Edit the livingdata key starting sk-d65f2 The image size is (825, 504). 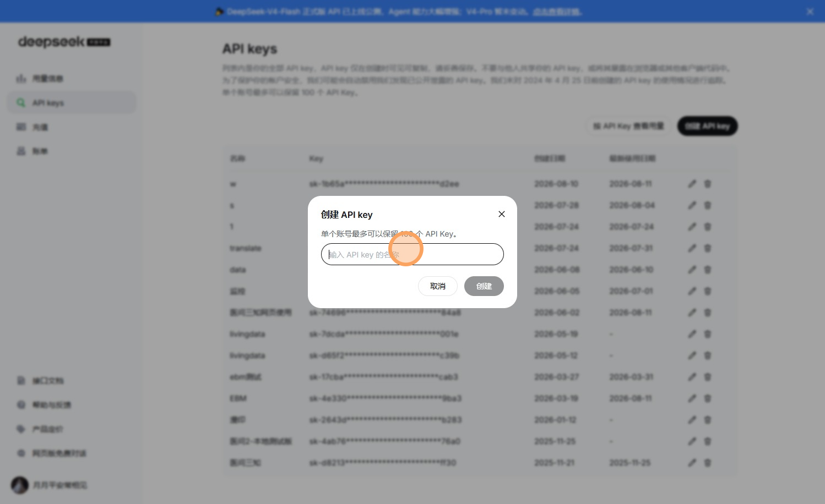692,355
